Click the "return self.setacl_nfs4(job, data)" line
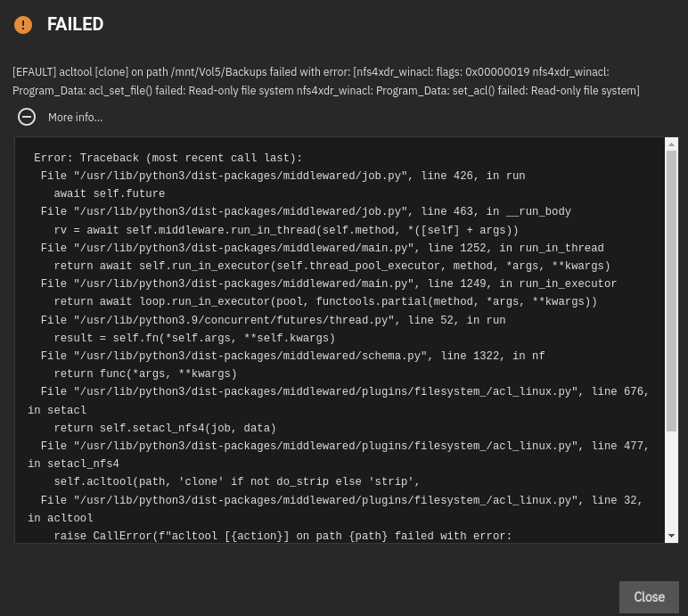688x616 pixels. click(165, 428)
